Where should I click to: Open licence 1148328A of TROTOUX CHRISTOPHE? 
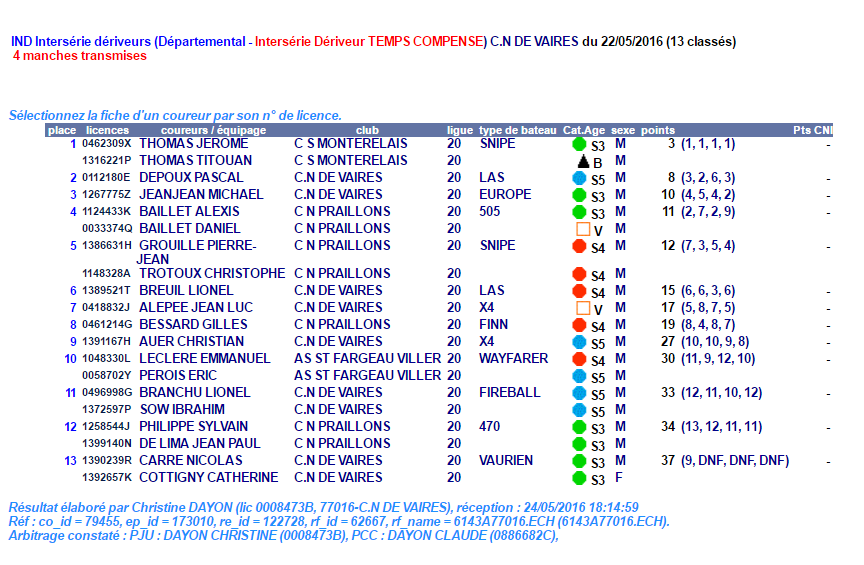[x=107, y=273]
